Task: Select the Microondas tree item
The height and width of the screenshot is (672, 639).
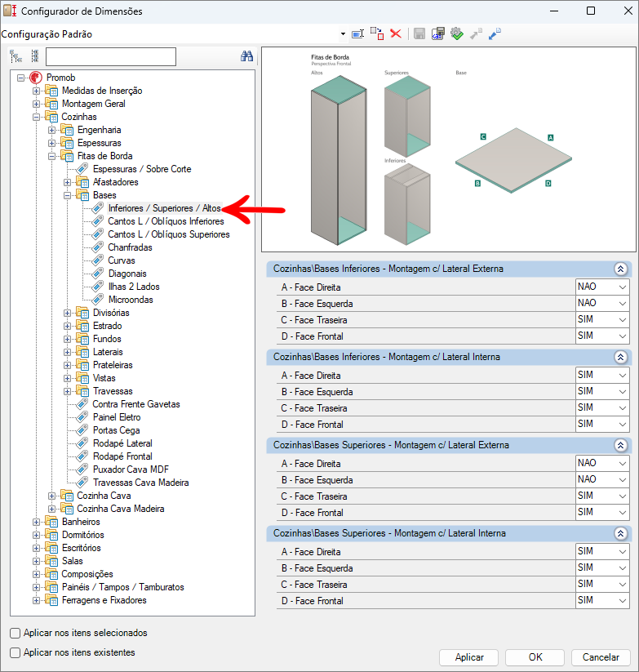Action: tap(131, 300)
